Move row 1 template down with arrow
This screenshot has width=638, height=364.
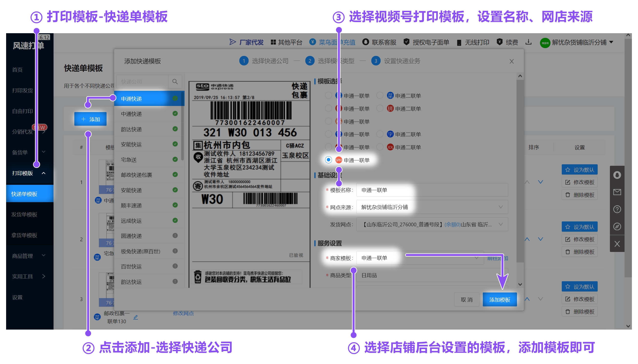pos(540,182)
